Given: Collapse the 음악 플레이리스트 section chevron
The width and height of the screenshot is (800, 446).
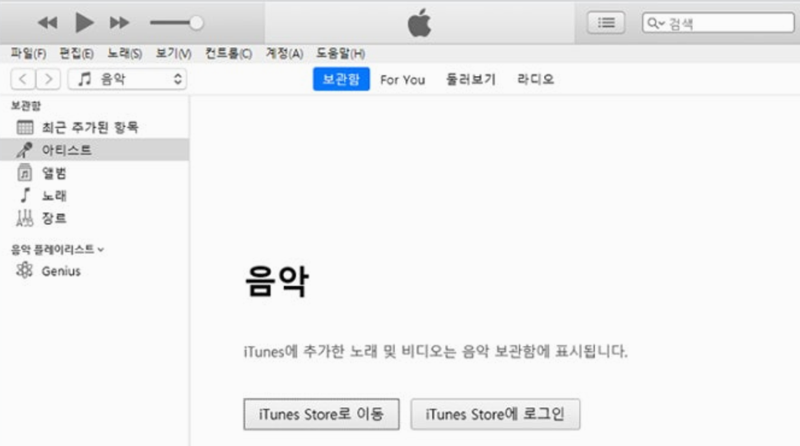Looking at the screenshot, I should [x=101, y=250].
